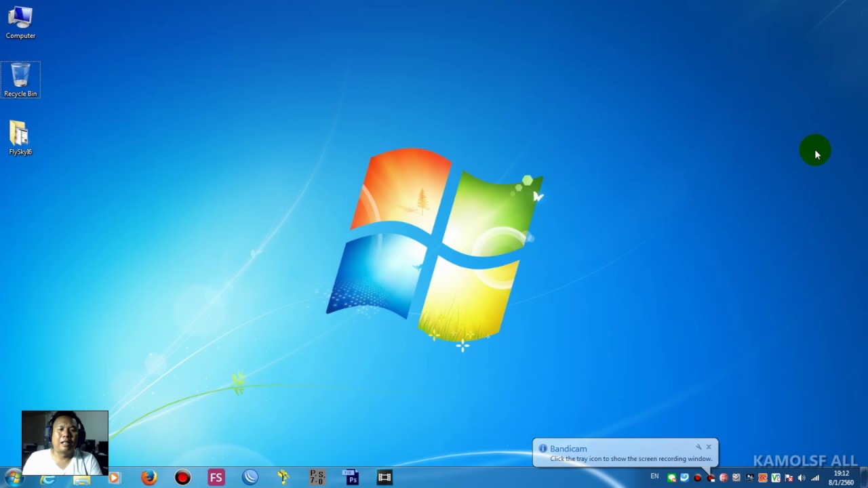Click the Bandicam notification message text
This screenshot has width=868, height=488.
(631, 459)
